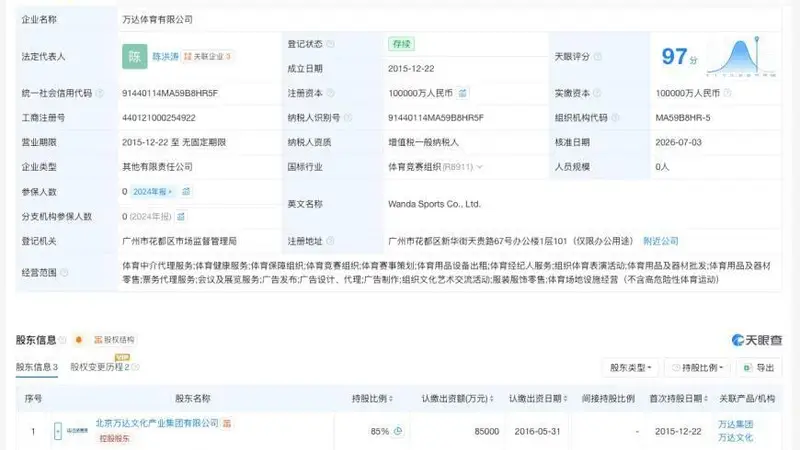Sort by the 认缴出资额(万元) column header

[457, 398]
